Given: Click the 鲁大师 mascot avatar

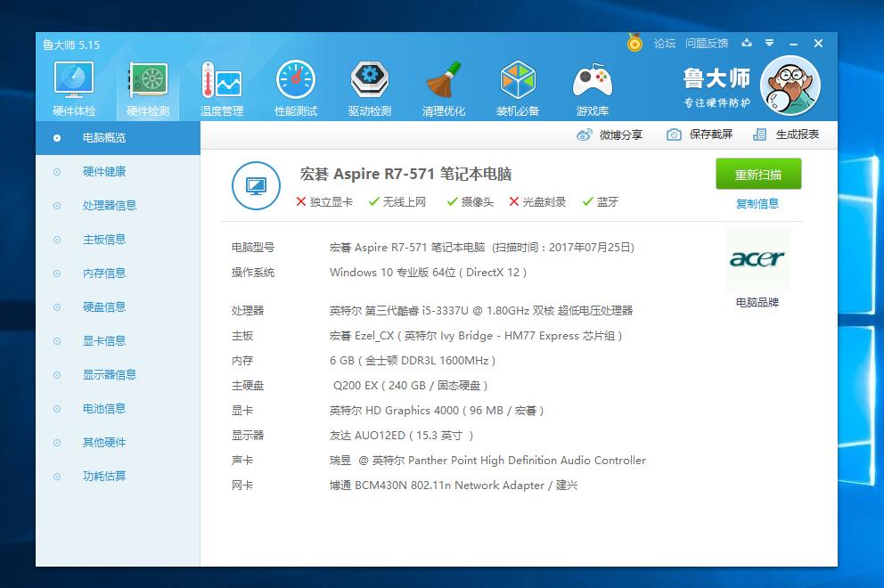Looking at the screenshot, I should point(790,86).
